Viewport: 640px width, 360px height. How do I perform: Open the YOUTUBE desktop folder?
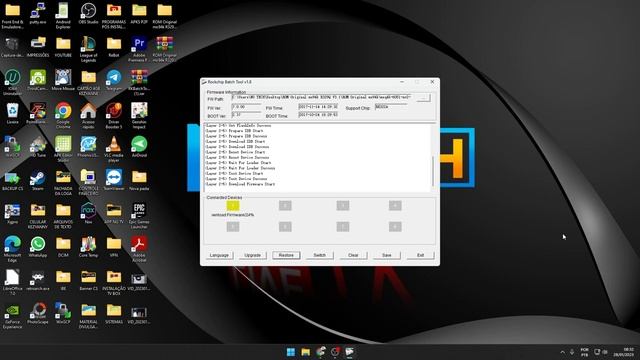click(x=63, y=47)
